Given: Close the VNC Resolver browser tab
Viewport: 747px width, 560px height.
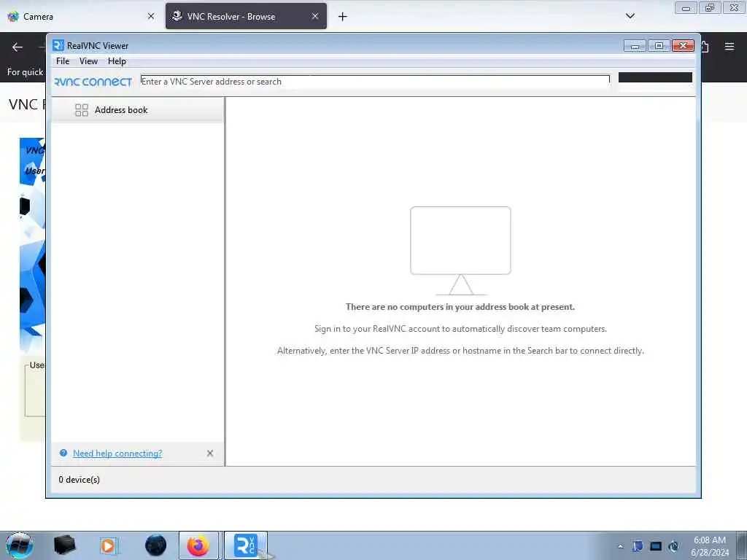Looking at the screenshot, I should (x=315, y=16).
